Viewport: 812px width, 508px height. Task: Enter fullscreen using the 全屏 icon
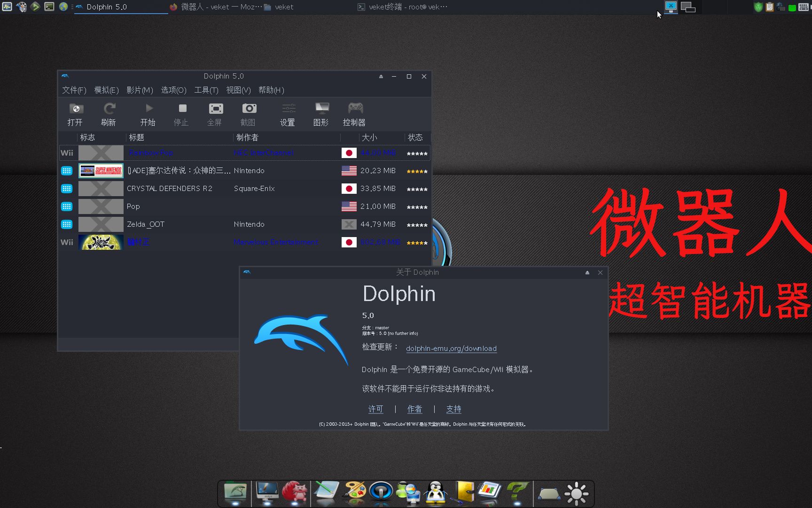pyautogui.click(x=215, y=113)
